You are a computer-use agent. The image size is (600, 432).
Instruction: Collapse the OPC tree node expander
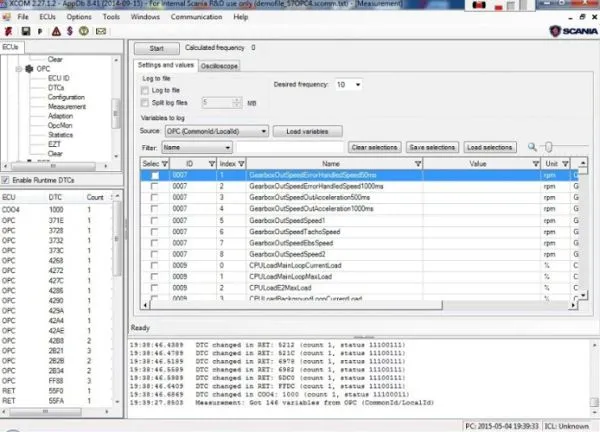(x=18, y=69)
